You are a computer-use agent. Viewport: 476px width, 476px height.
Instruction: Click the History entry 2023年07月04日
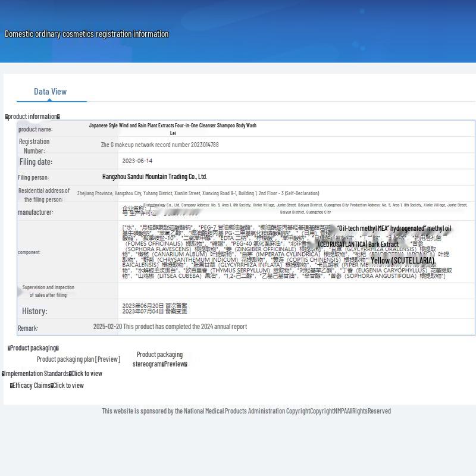click(155, 311)
